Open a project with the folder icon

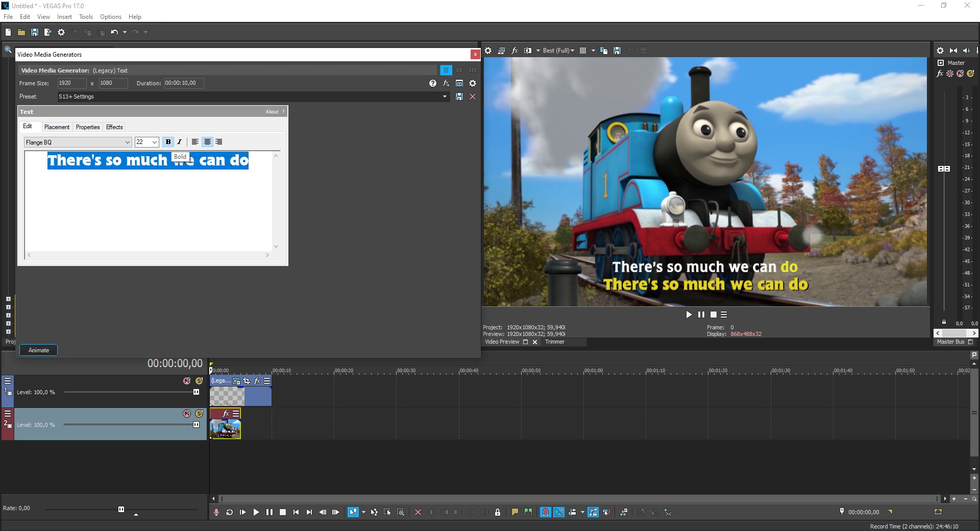point(21,32)
